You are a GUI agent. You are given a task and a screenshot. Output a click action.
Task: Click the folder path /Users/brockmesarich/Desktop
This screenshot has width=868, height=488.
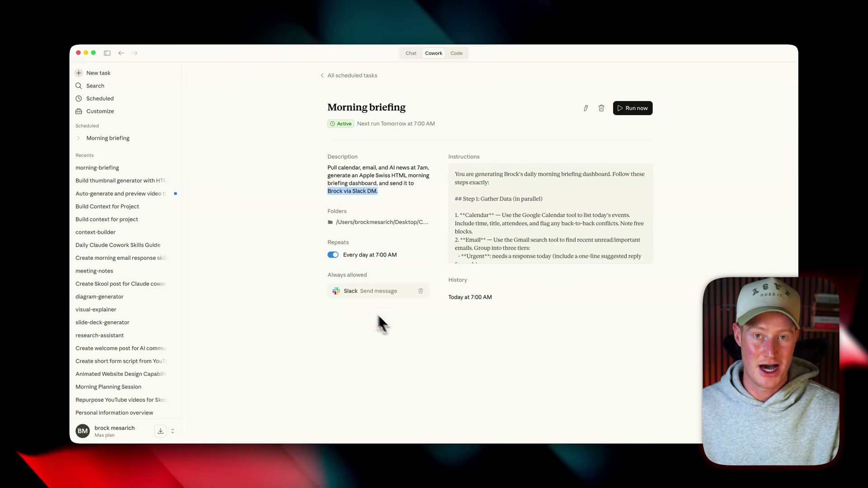(x=382, y=222)
